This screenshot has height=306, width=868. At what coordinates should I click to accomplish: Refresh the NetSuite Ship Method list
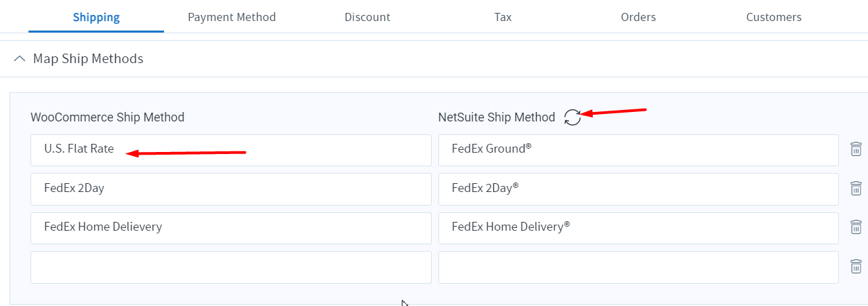pos(573,117)
